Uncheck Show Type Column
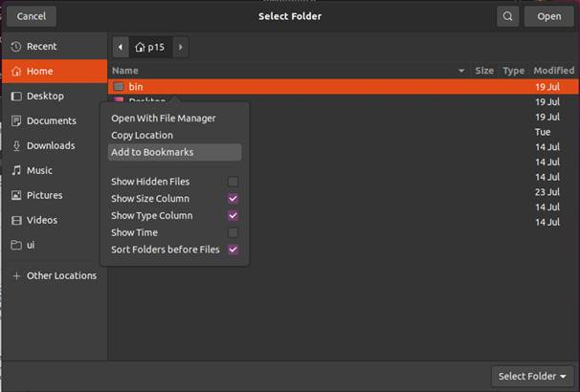Screen dimensions: 580x392 coord(233,215)
